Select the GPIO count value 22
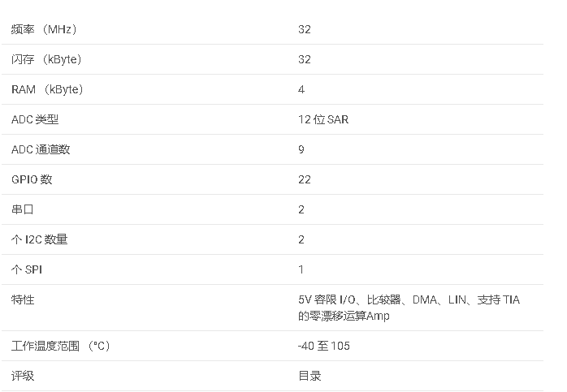567x392 pixels. tap(305, 179)
